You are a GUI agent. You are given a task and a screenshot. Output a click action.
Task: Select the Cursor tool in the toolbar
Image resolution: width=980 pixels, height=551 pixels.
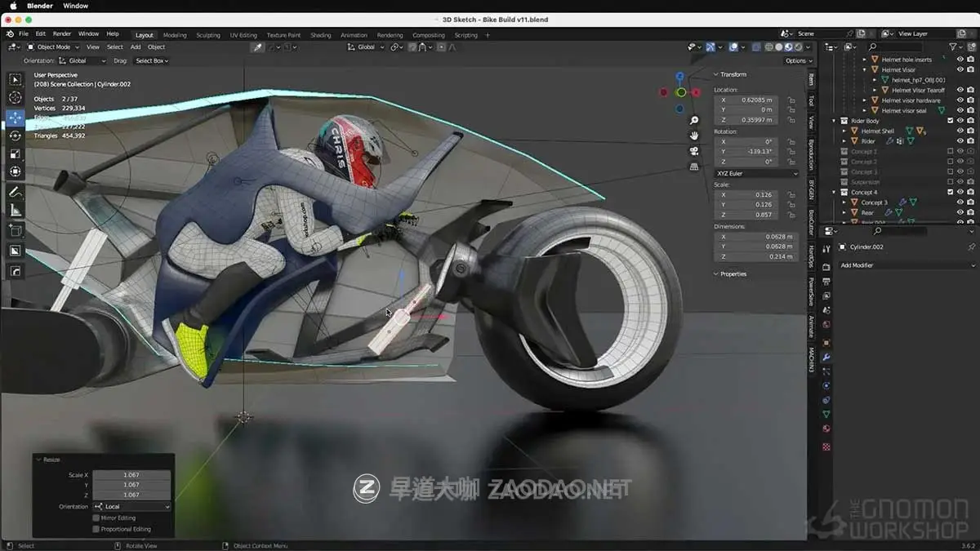pos(15,98)
